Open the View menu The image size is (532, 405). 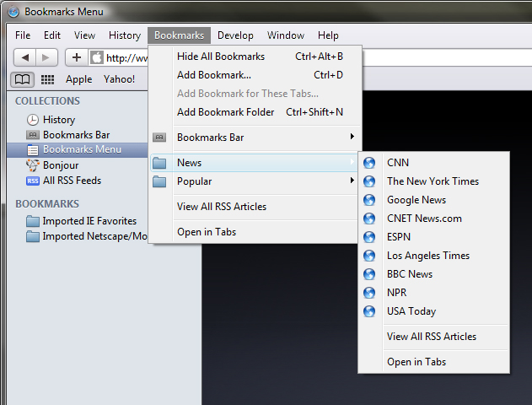[84, 35]
